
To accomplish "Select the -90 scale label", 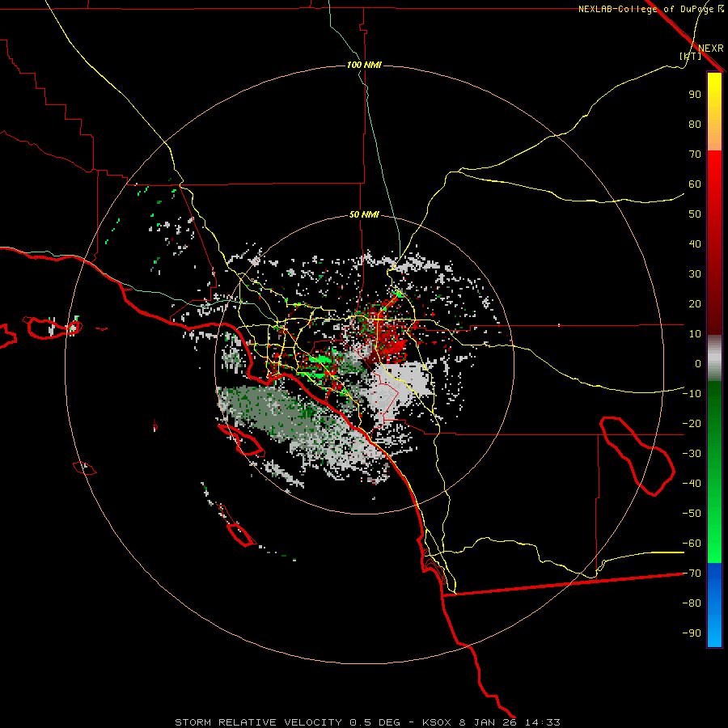I will (692, 633).
